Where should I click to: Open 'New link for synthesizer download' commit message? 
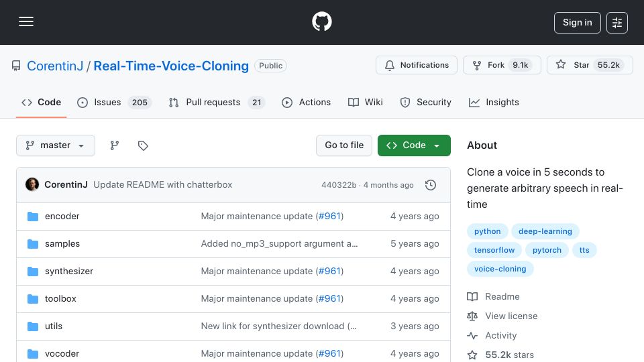point(279,326)
